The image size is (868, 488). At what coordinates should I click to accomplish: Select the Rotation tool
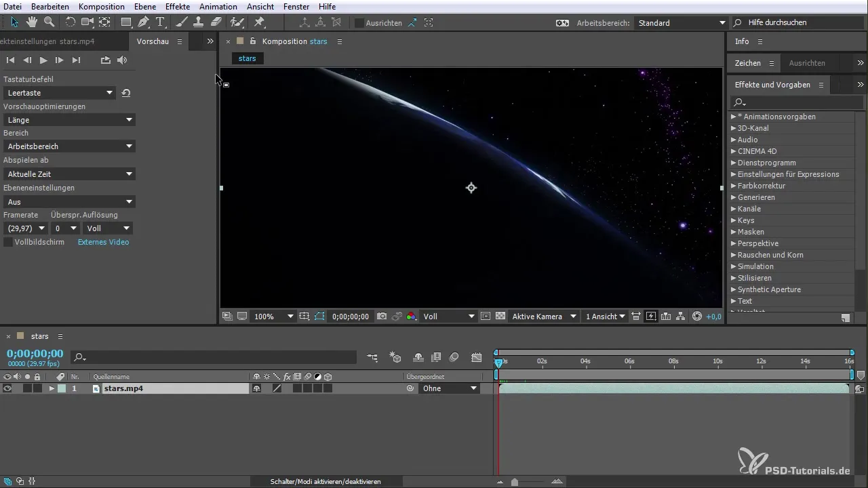coord(70,22)
